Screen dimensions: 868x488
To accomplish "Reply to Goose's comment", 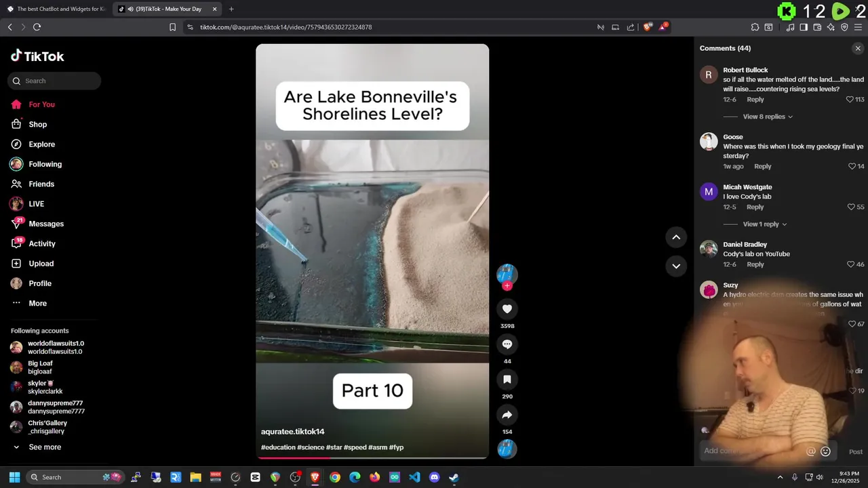I will [x=762, y=167].
